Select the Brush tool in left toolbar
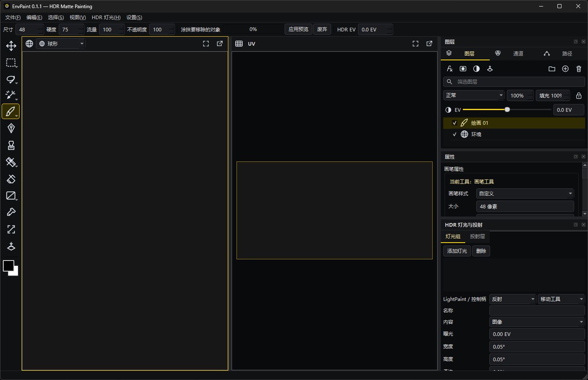 point(11,111)
